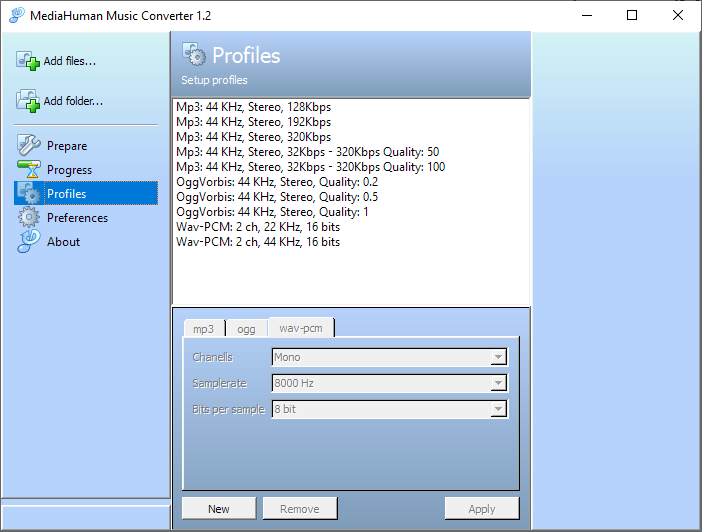Open the Progress section

(86, 169)
